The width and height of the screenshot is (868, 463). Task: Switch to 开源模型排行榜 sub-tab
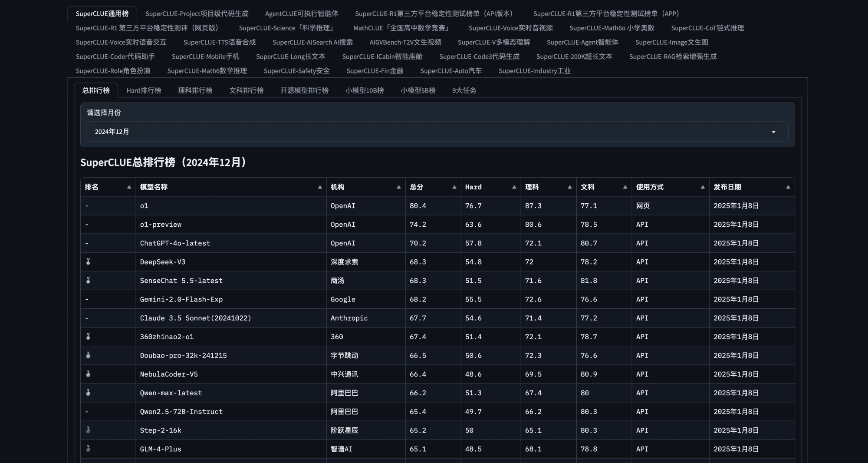pos(304,90)
